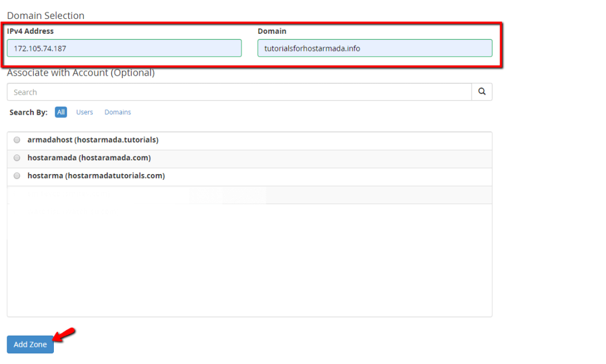Switch search filter to Users
This screenshot has width=606, height=364.
[84, 112]
